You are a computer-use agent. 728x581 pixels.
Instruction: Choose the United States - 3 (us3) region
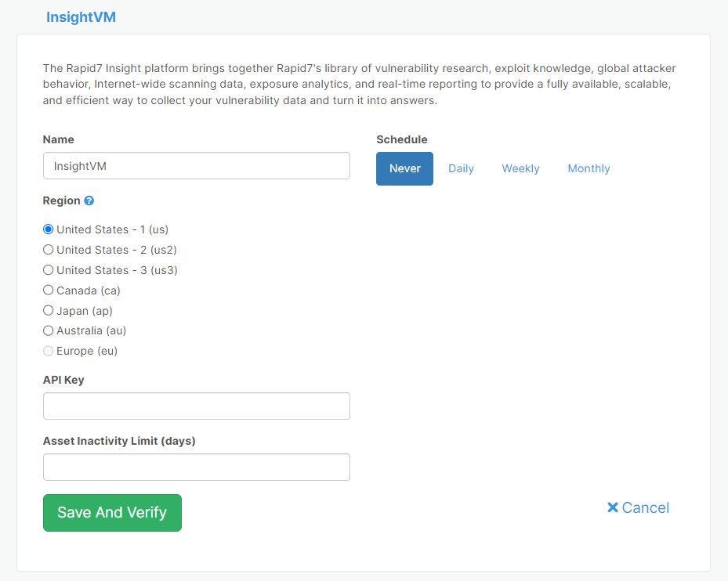[x=48, y=269]
